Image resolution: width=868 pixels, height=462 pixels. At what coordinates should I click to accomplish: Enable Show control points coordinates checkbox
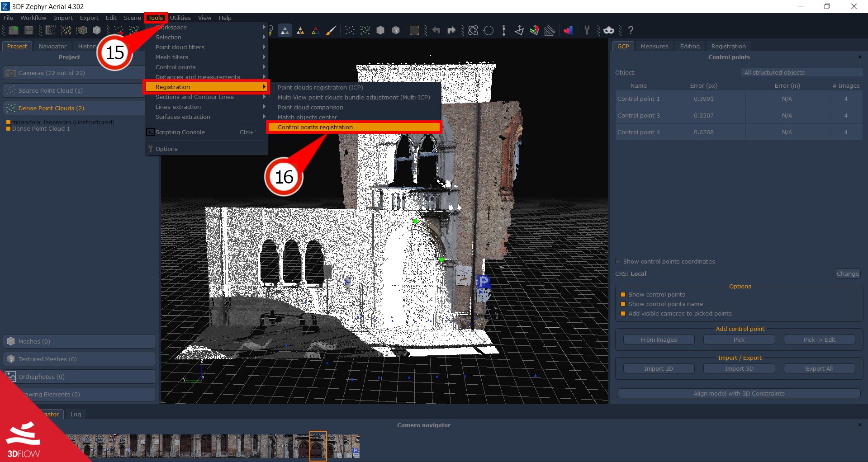[618, 261]
